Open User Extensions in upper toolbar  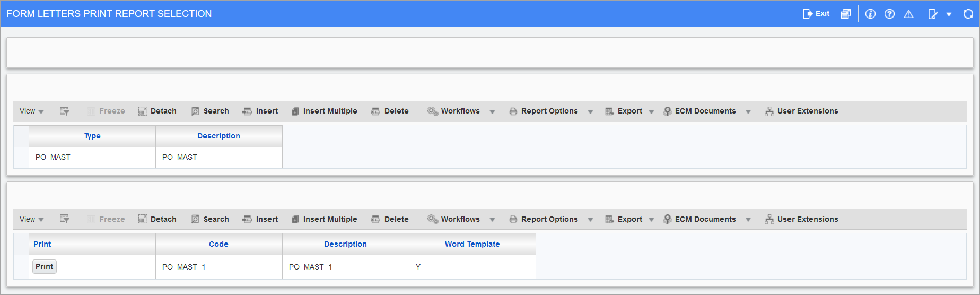[x=801, y=111]
